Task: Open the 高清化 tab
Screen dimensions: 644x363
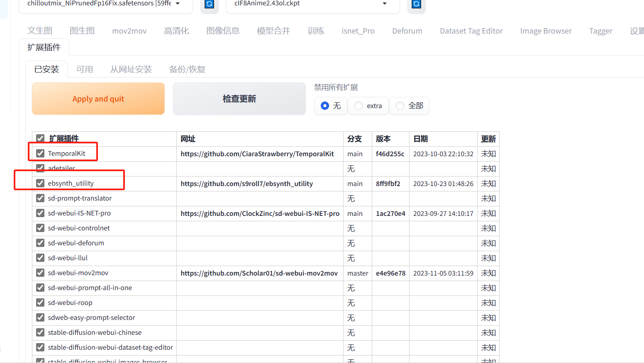Action: [176, 31]
